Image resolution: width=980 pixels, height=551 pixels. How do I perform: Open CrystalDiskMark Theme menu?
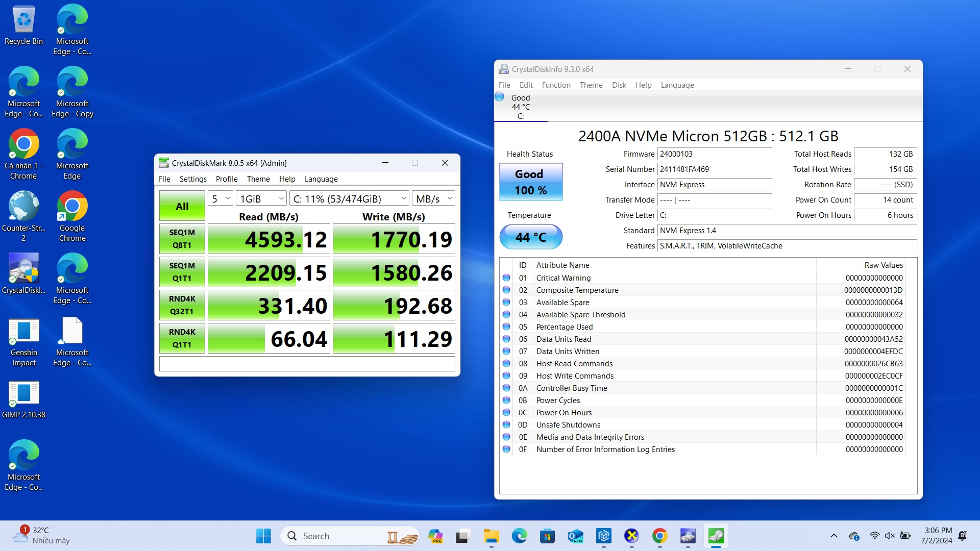pos(258,179)
